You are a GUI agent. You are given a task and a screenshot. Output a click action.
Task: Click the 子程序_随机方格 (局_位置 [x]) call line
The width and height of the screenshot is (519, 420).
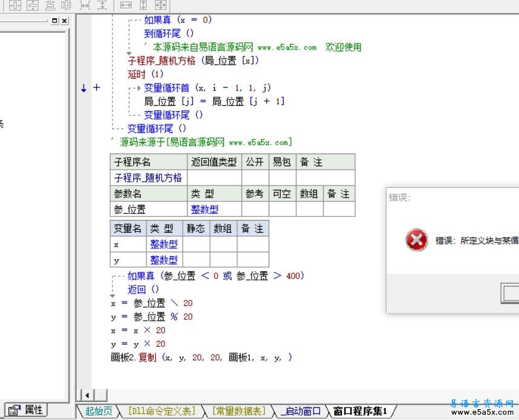(x=194, y=60)
